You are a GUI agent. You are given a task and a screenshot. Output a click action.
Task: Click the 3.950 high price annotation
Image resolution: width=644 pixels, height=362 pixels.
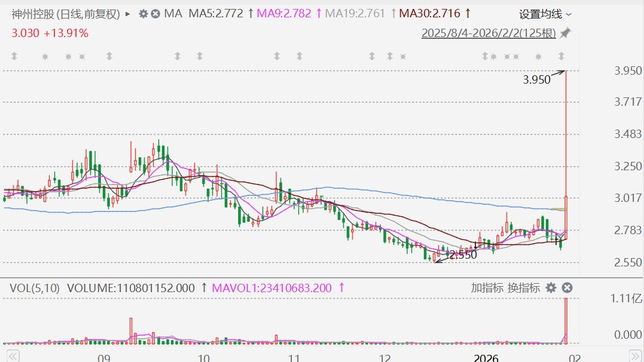point(536,79)
